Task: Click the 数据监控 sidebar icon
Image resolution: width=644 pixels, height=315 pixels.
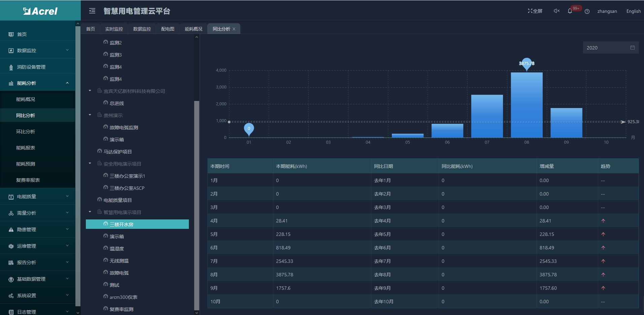Action: (x=11, y=50)
